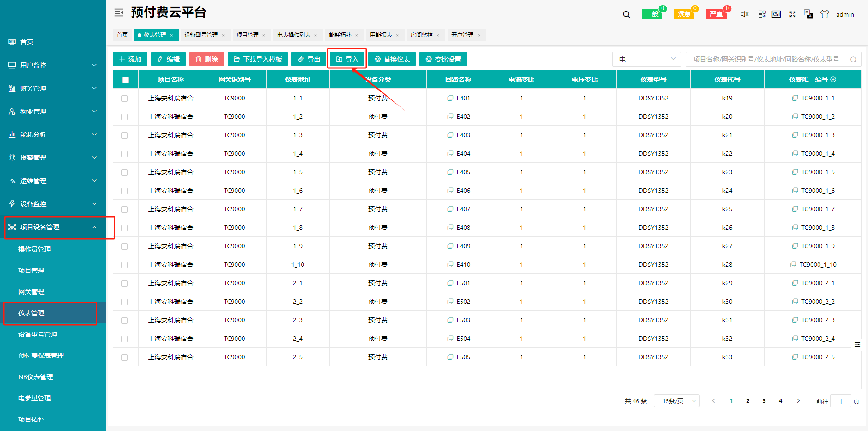The width and height of the screenshot is (868, 431).
Task: Tick the checkbox for row 2_5
Action: pos(125,357)
